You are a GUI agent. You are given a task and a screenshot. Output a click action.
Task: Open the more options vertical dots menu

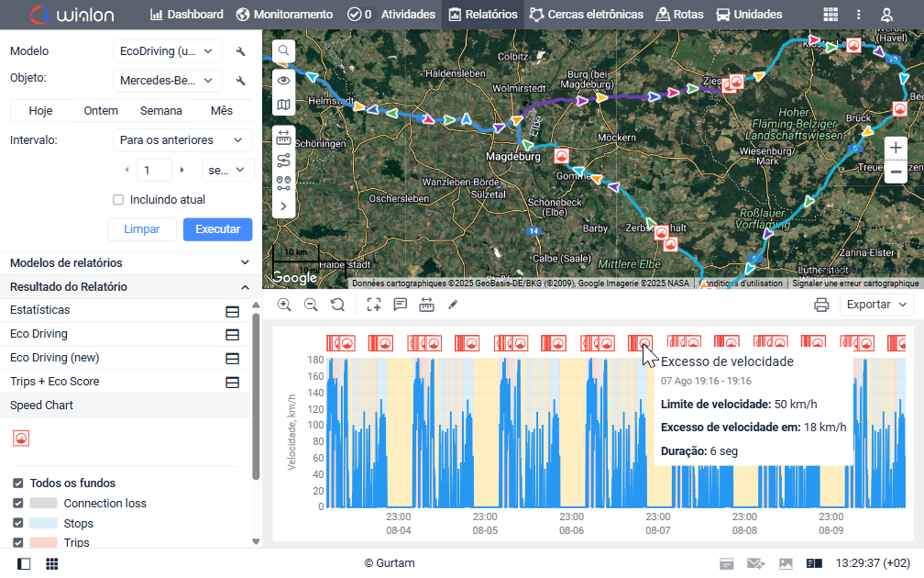(859, 15)
